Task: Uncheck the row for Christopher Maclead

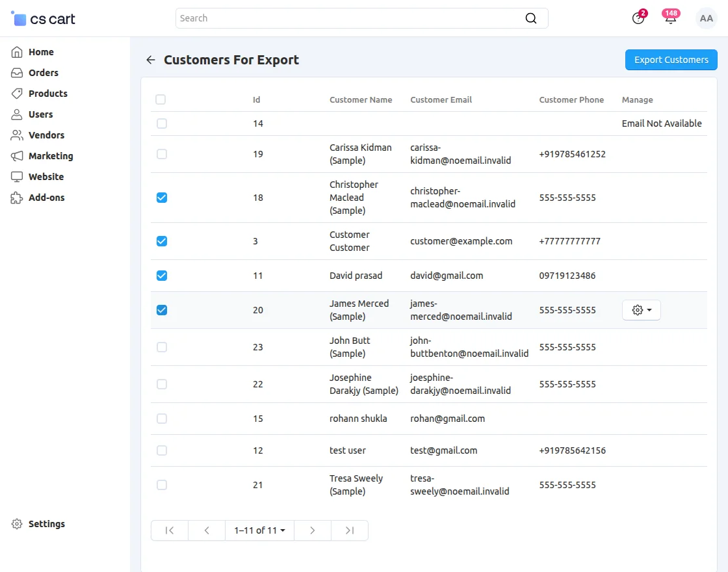Action: (161, 197)
